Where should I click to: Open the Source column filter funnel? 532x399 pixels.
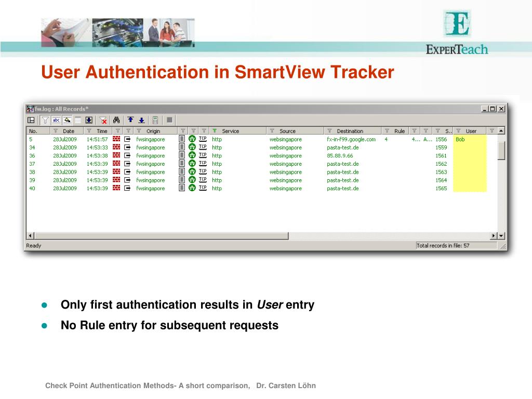pyautogui.click(x=272, y=131)
